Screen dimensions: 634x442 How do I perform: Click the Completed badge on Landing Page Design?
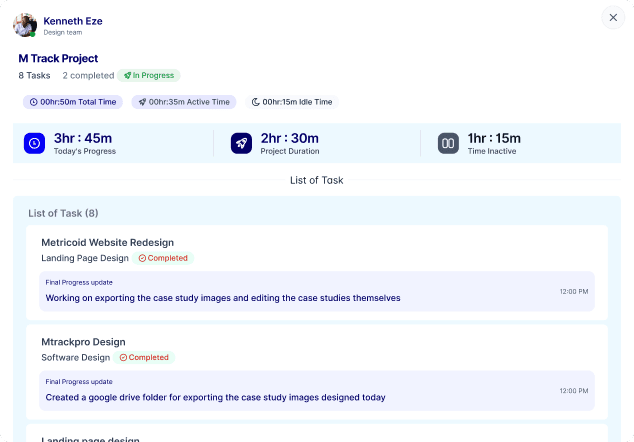(163, 258)
